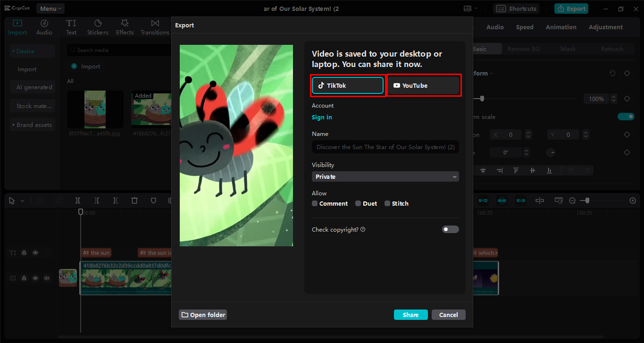This screenshot has width=644, height=343.
Task: Enable the Duet checkbox
Action: pyautogui.click(x=358, y=203)
